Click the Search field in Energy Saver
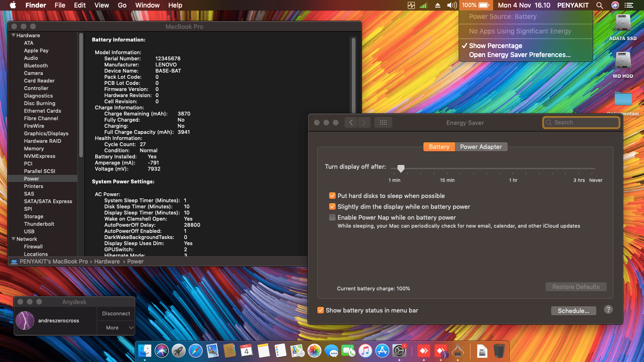644x362 pixels. (581, 122)
